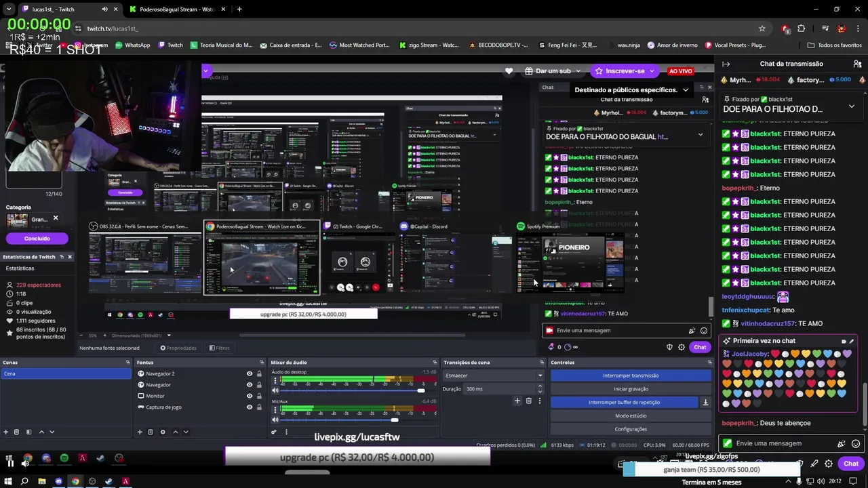868x488 pixels.
Task: Open the Todos os favoritos folder
Action: pyautogui.click(x=834, y=45)
